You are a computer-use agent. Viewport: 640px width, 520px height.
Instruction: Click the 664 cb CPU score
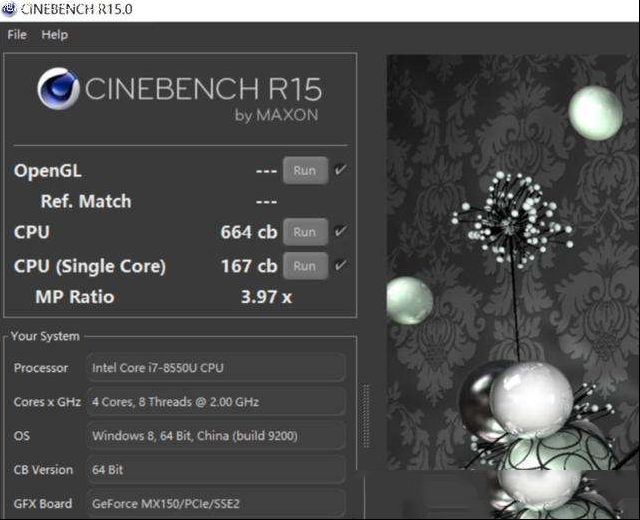coord(249,232)
